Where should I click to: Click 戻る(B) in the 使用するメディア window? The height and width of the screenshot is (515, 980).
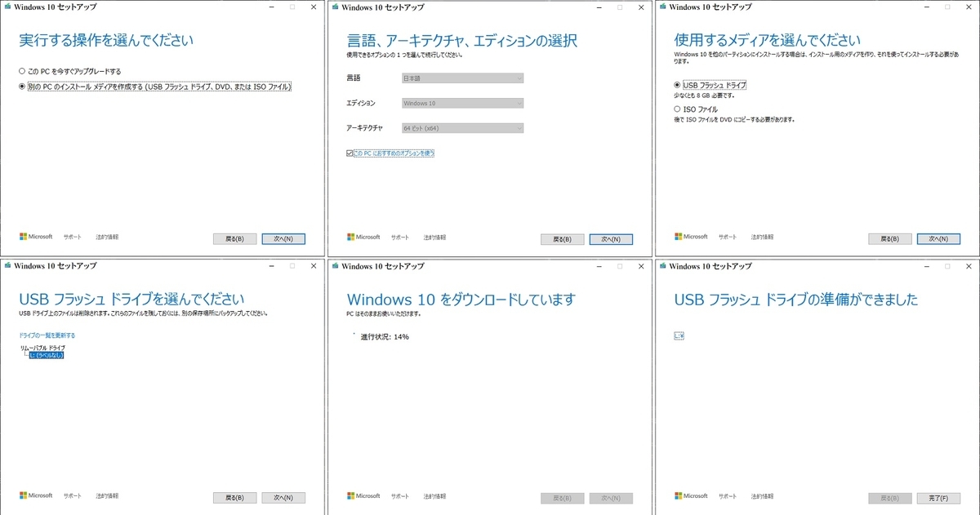pyautogui.click(x=889, y=239)
